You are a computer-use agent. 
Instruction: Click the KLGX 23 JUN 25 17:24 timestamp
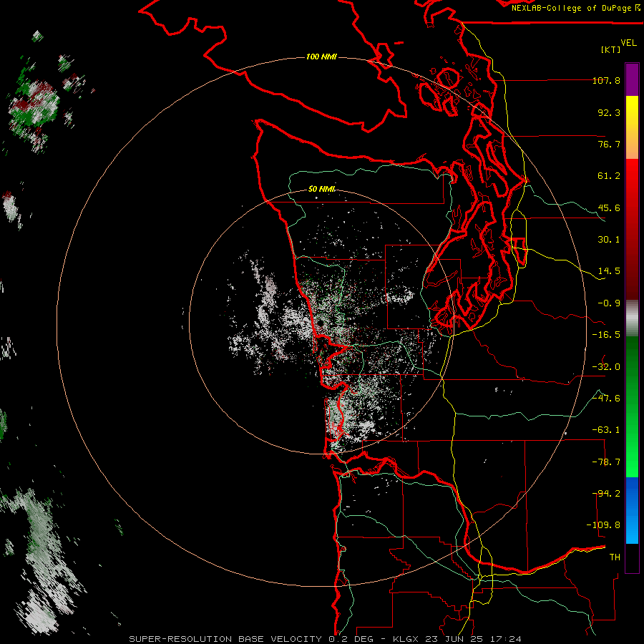[457, 639]
